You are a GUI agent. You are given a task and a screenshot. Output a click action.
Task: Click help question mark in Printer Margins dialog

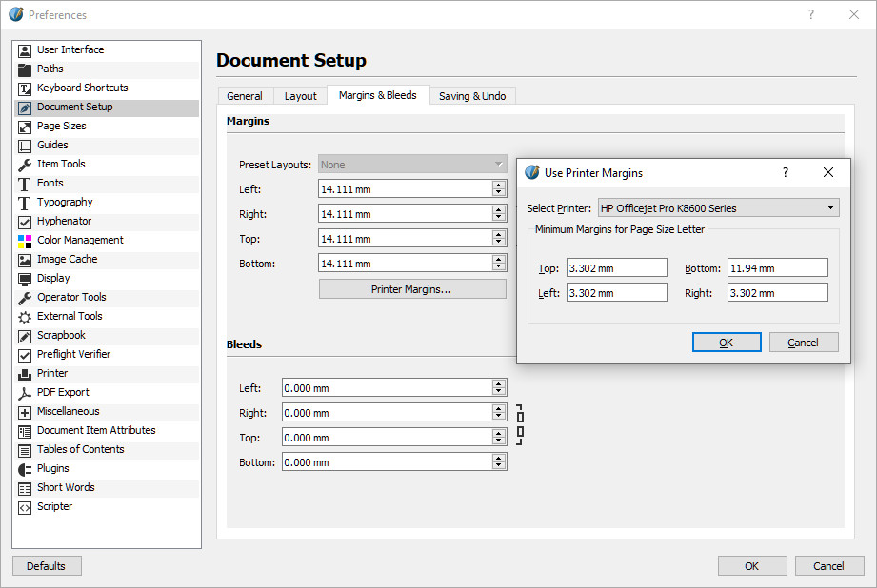(x=786, y=172)
